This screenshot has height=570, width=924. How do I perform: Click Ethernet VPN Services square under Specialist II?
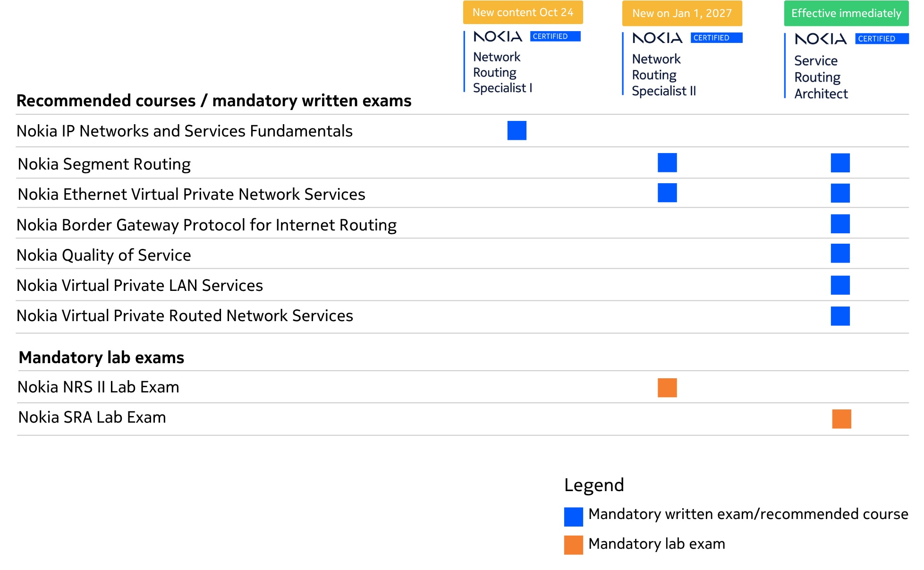667,193
